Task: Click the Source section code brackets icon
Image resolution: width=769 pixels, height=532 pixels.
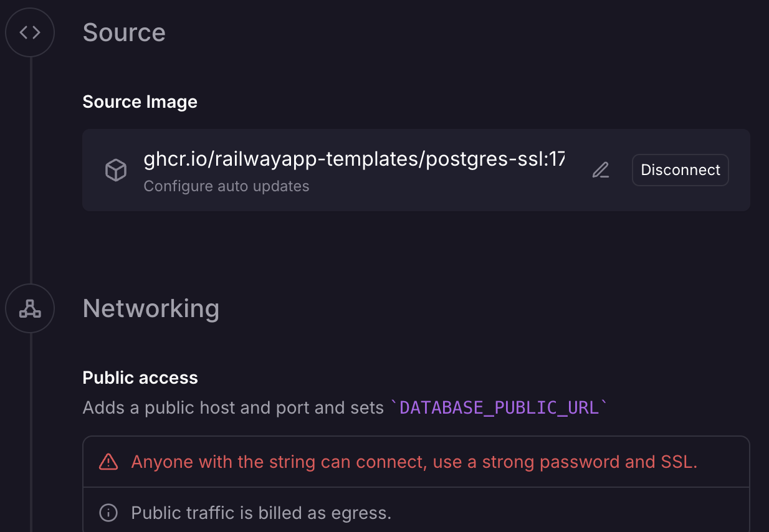Action: [30, 32]
